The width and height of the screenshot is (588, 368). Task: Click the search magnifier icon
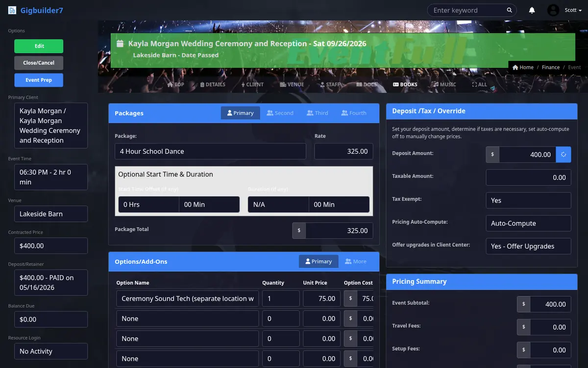(510, 10)
